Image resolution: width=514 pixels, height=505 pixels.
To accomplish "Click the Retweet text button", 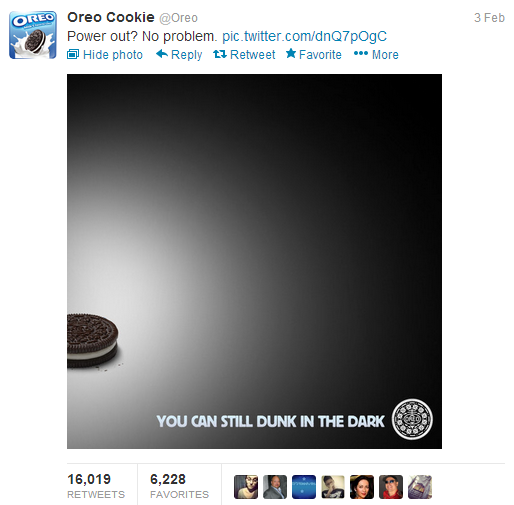I will [253, 55].
